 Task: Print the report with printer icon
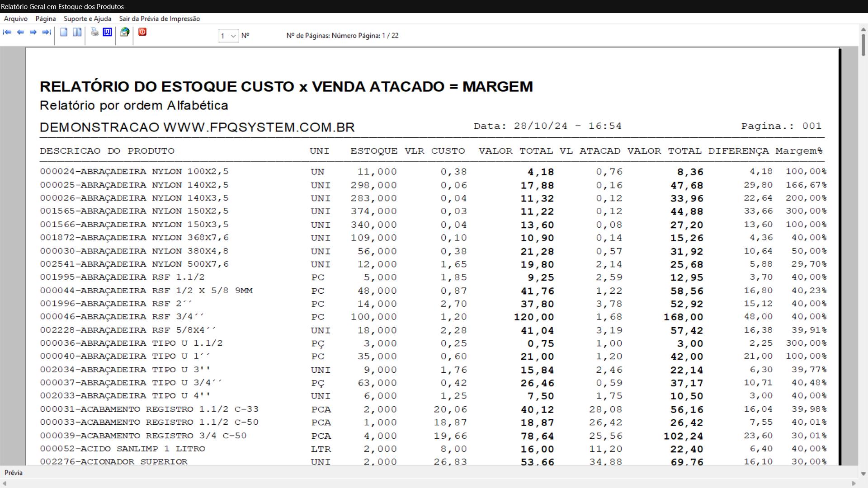point(94,32)
